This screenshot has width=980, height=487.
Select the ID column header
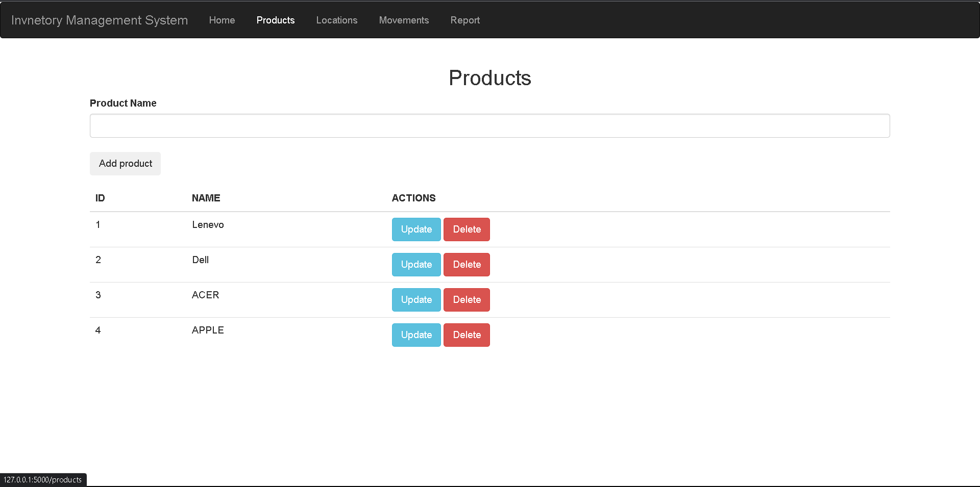[100, 198]
